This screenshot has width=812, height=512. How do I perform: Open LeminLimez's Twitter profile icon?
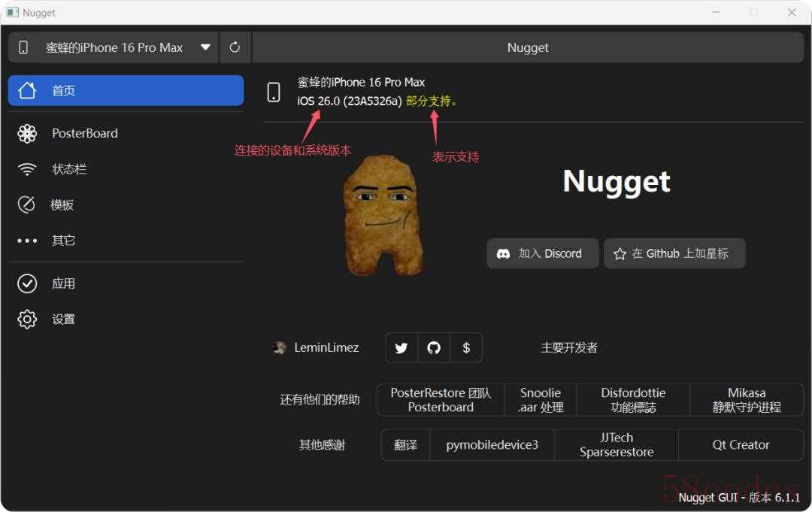coord(401,348)
